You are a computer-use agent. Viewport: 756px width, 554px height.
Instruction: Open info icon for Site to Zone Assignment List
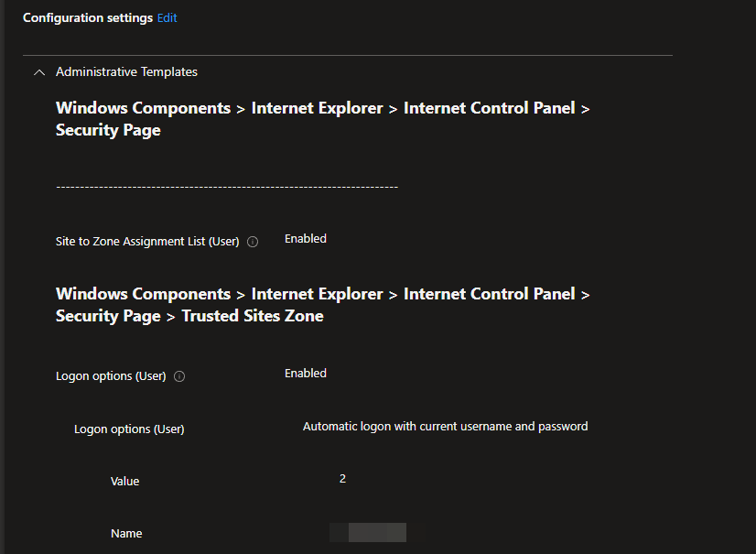[x=253, y=243]
